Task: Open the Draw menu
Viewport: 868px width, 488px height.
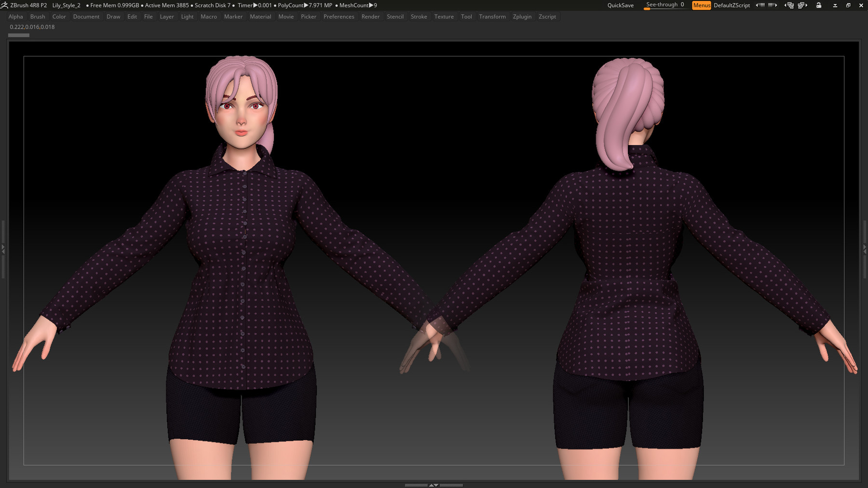Action: pos(113,16)
